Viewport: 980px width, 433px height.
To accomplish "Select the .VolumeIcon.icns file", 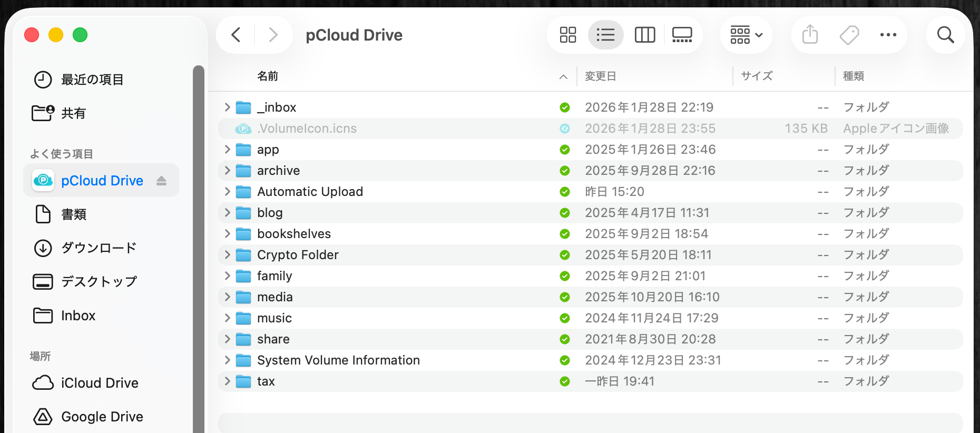I will click(307, 129).
